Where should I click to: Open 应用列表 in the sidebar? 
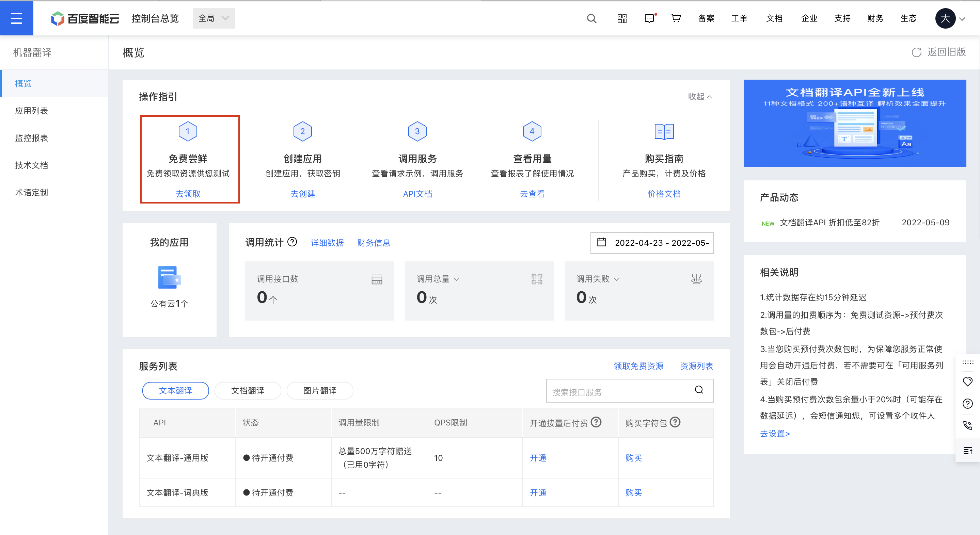coord(55,111)
